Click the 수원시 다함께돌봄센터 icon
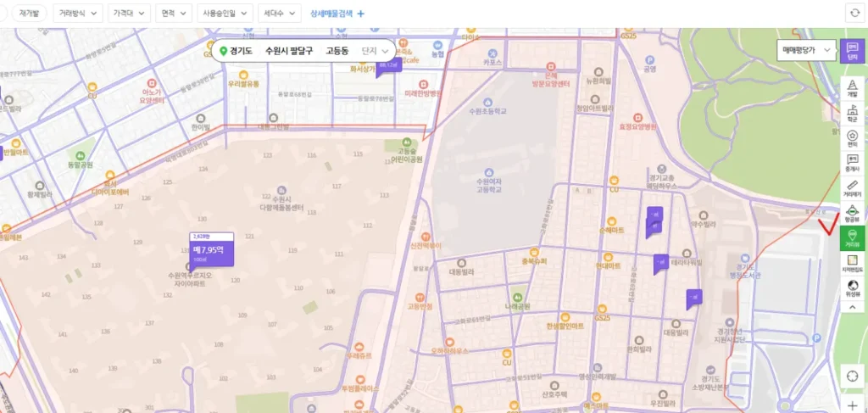 (x=281, y=191)
